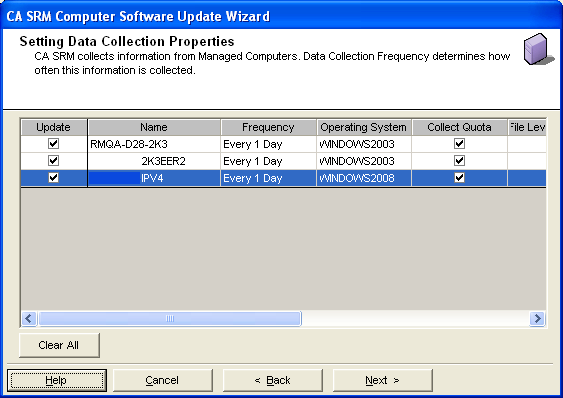The image size is (563, 398).
Task: Click the WINDOWS2008 cell
Action: 364,178
